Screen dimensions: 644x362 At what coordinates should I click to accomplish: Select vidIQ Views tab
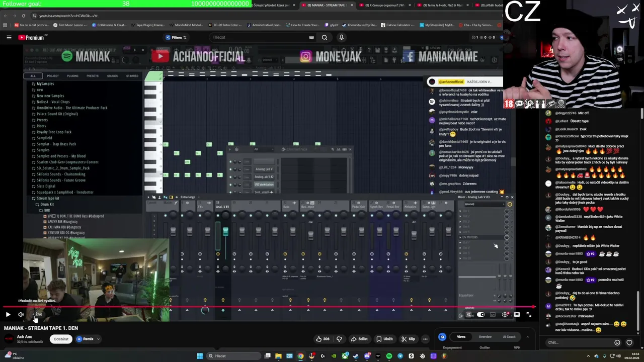point(461,337)
